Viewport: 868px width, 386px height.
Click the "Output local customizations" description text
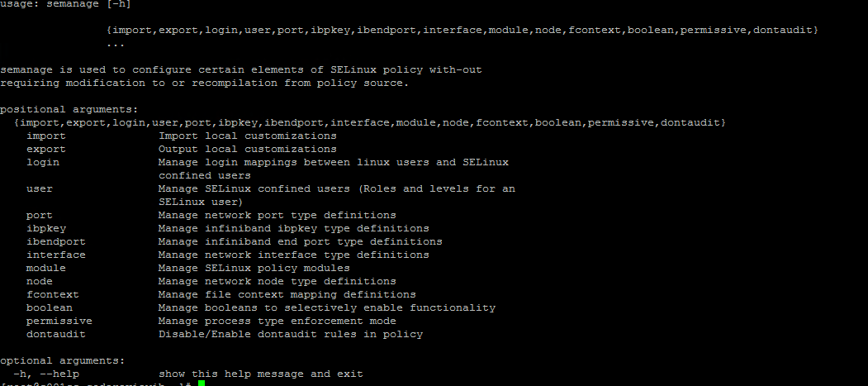(x=247, y=149)
